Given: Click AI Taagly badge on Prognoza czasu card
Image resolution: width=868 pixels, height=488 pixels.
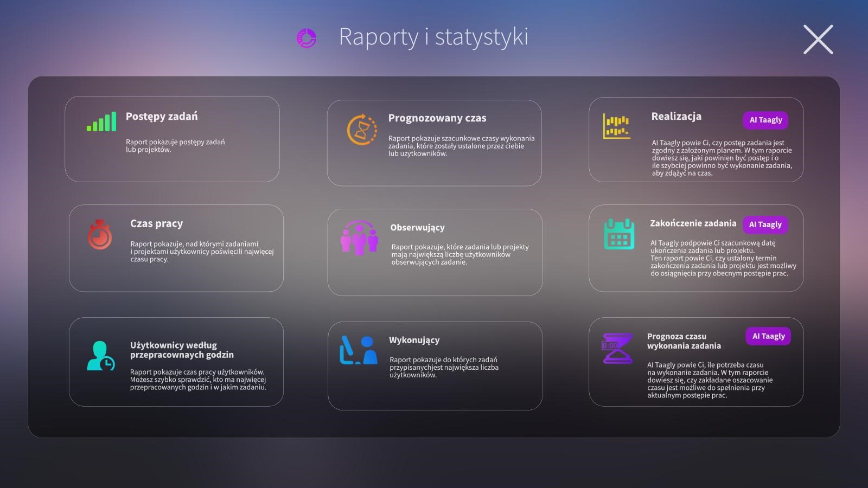Looking at the screenshot, I should 768,336.
